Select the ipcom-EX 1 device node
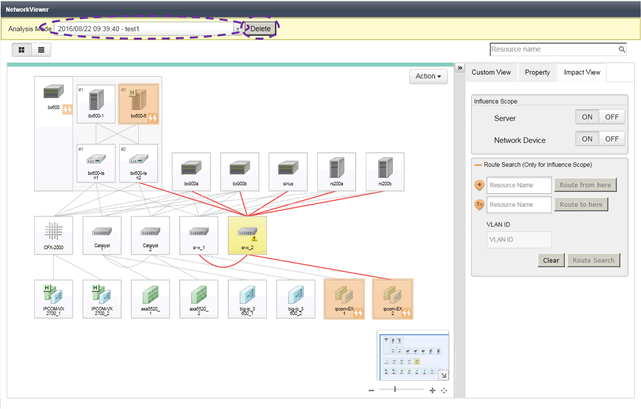641x409 pixels. (x=343, y=297)
